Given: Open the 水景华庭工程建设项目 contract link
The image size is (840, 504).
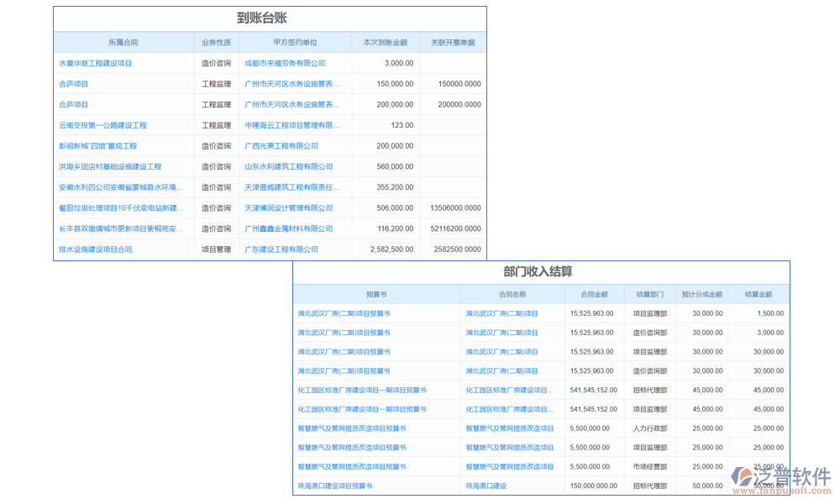Looking at the screenshot, I should coord(95,63).
